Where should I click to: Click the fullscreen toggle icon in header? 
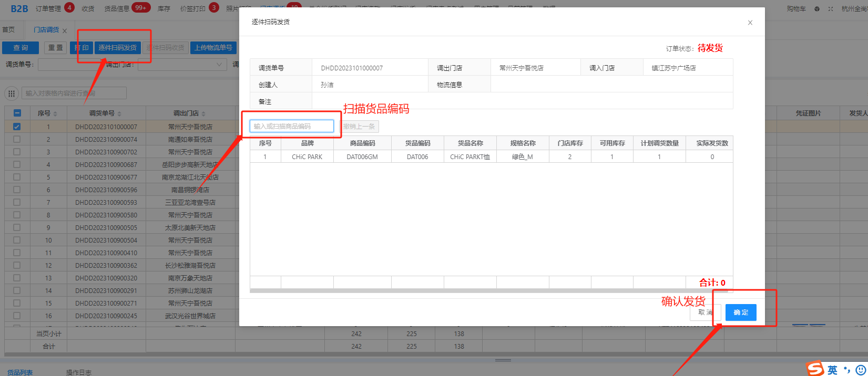[x=831, y=9]
